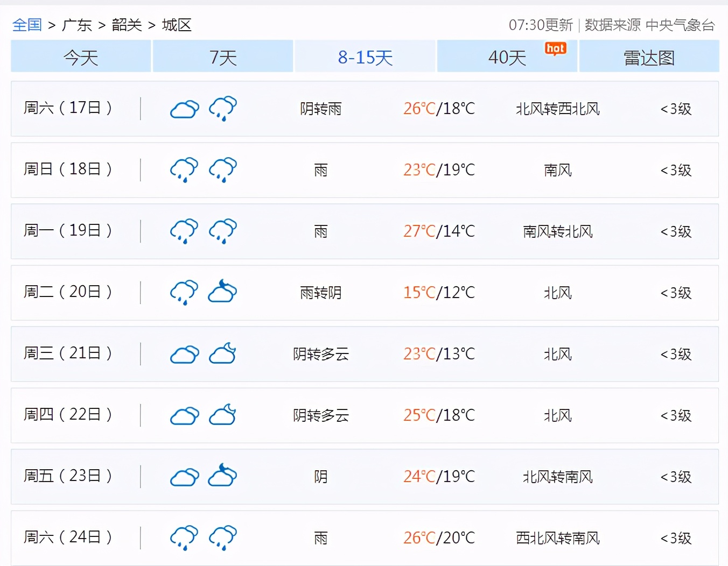This screenshot has width=728, height=566.
Task: Click the 全国 breadcrumb link
Action: pos(27,24)
